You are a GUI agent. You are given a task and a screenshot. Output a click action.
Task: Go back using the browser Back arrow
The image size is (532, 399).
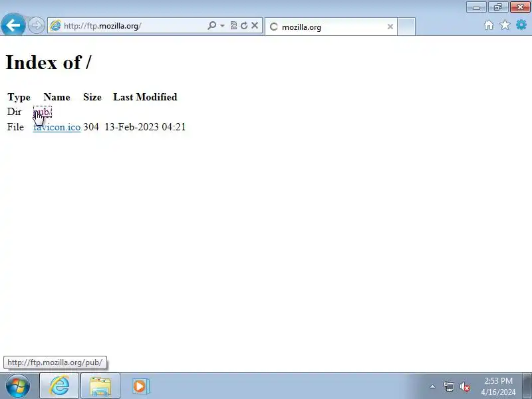coord(13,25)
